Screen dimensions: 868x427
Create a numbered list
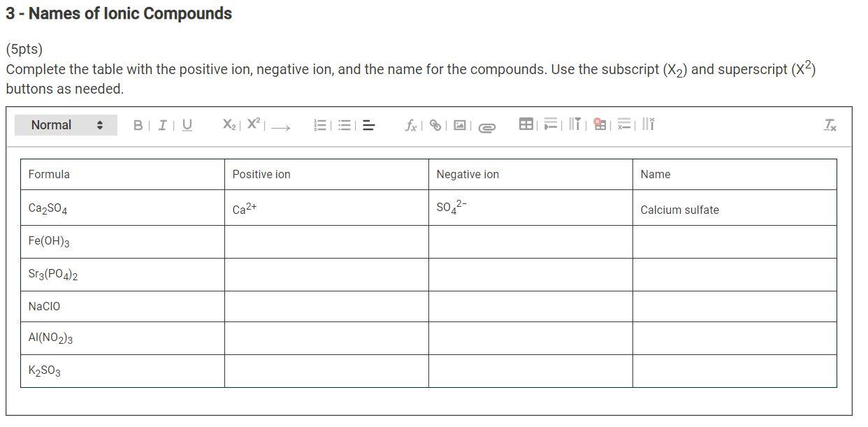tap(319, 124)
